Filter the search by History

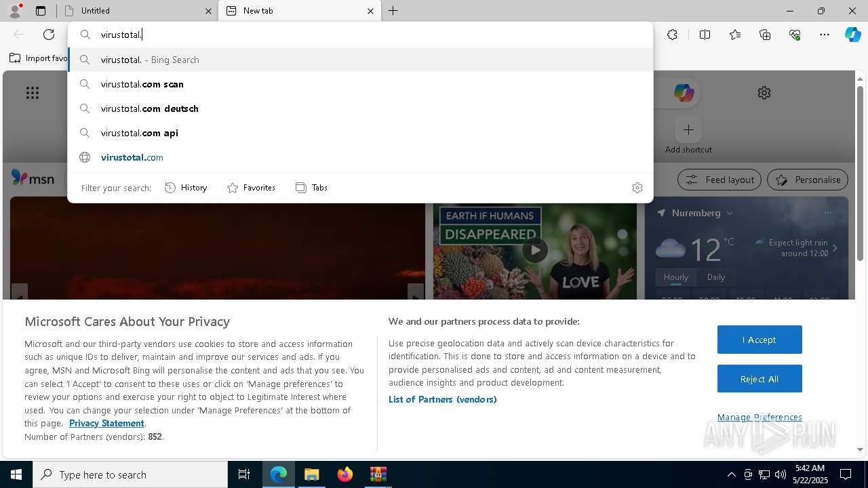coord(186,188)
